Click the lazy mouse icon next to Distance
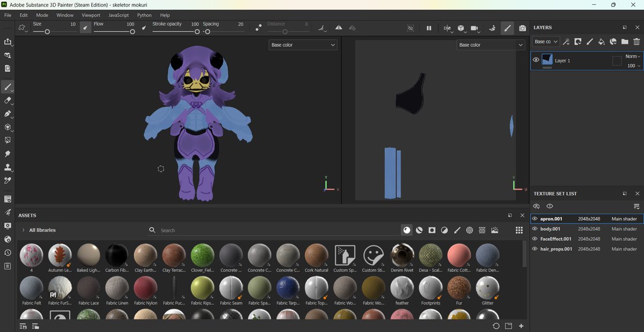The image size is (644, 332). 258,28
